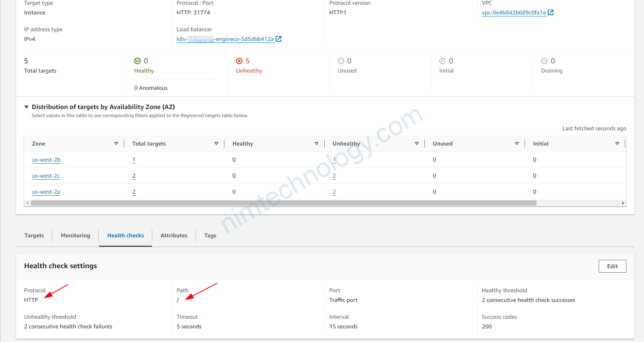The width and height of the screenshot is (644, 342).
Task: Click load balancer external link icon
Action: coord(279,39)
